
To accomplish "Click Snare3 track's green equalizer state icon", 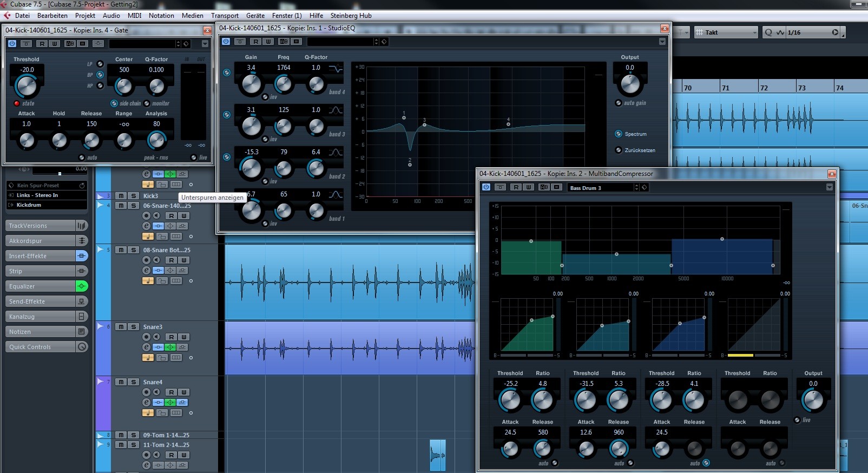I will click(170, 347).
